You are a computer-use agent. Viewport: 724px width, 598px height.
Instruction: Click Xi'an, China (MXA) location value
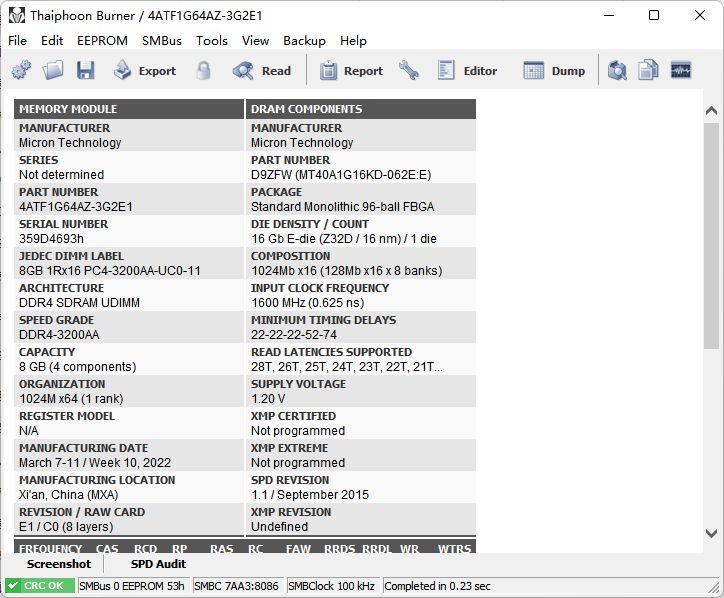point(68,495)
